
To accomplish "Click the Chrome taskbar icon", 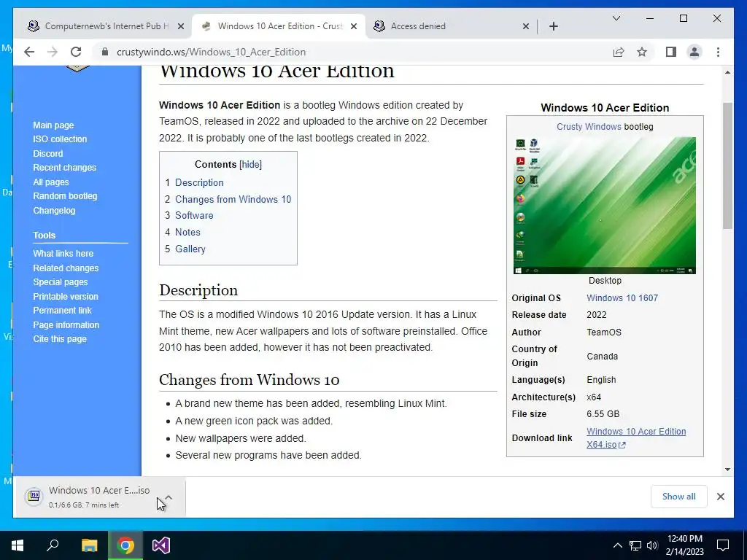I will click(x=125, y=545).
